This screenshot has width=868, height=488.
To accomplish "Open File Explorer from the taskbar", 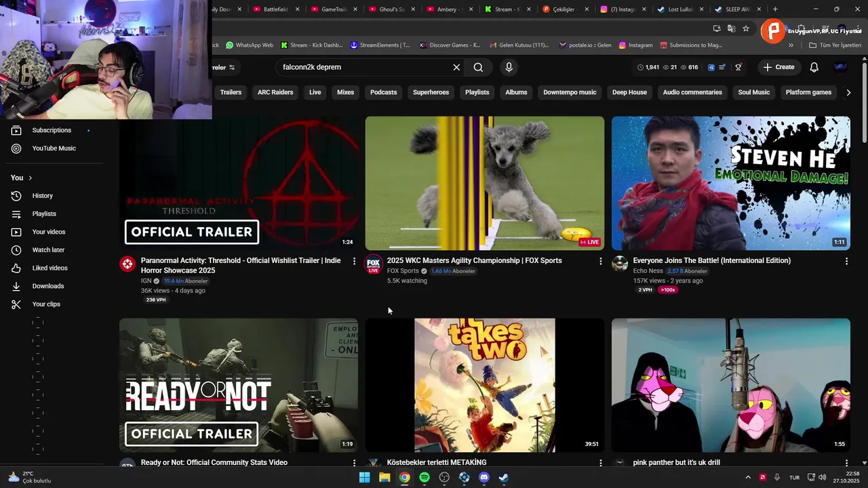I will click(x=384, y=477).
